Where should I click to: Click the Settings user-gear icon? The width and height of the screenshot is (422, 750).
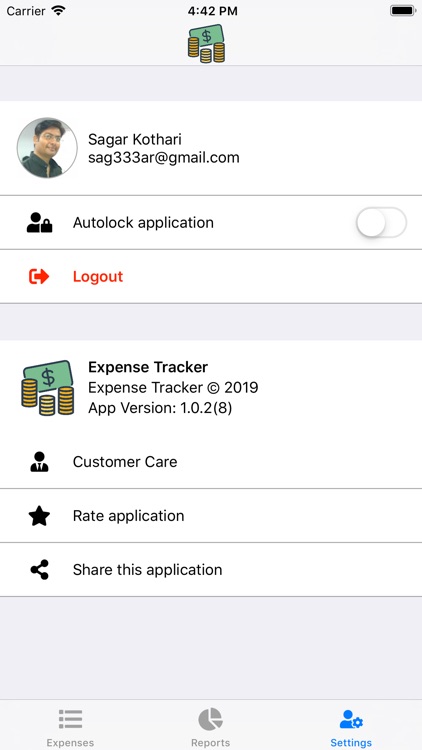pyautogui.click(x=351, y=719)
